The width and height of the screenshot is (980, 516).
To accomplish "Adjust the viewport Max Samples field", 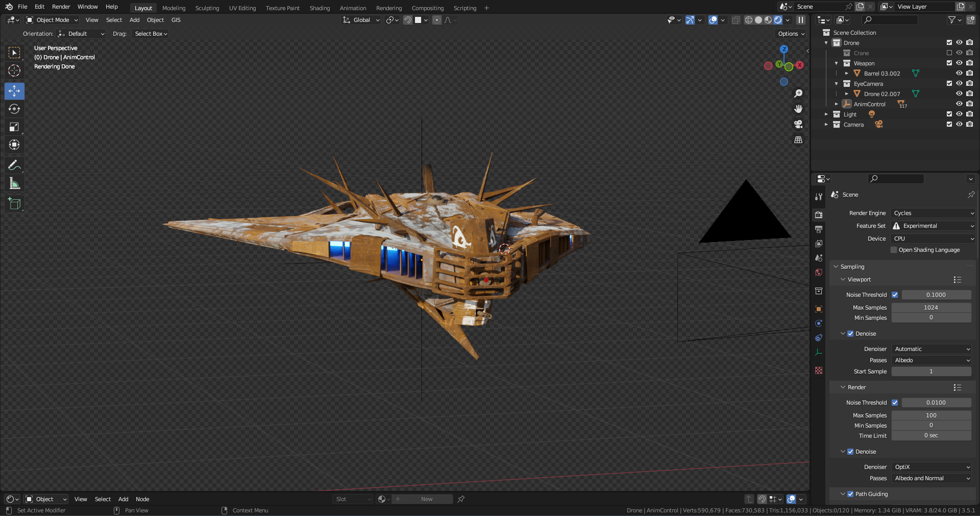I will (931, 308).
